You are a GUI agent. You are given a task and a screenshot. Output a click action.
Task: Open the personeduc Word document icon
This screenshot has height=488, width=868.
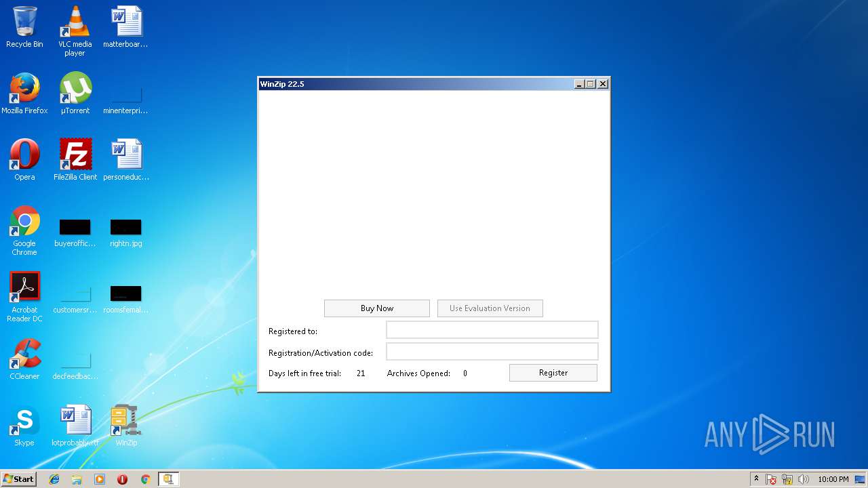[x=125, y=160]
